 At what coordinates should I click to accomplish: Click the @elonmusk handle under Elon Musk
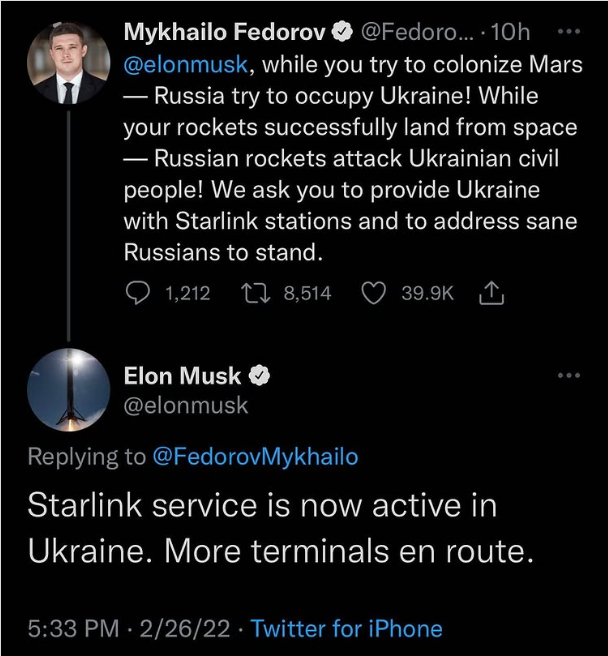pyautogui.click(x=186, y=406)
